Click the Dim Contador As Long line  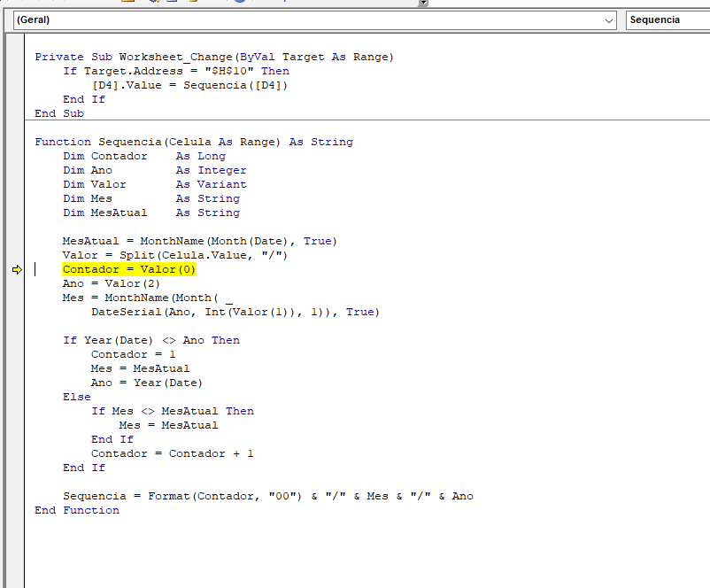(144, 156)
